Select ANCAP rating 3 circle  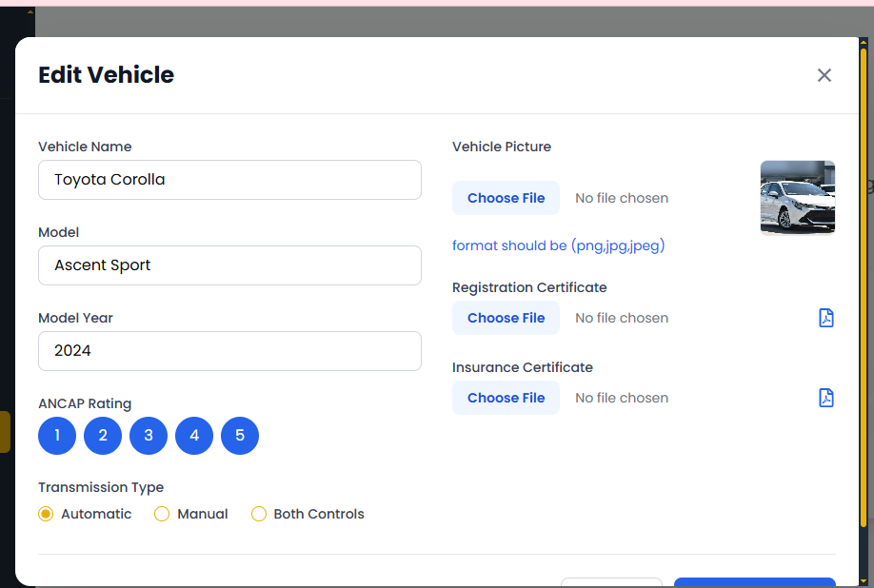pos(149,436)
